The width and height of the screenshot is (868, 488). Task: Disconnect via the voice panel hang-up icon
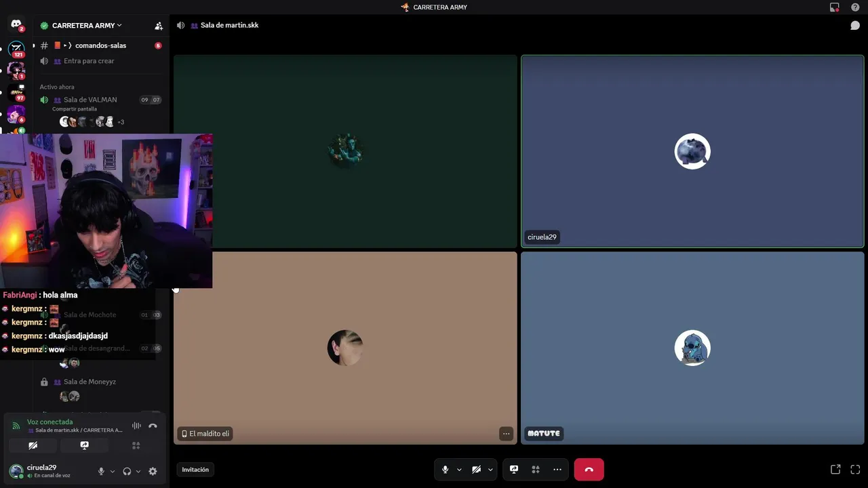[153, 426]
